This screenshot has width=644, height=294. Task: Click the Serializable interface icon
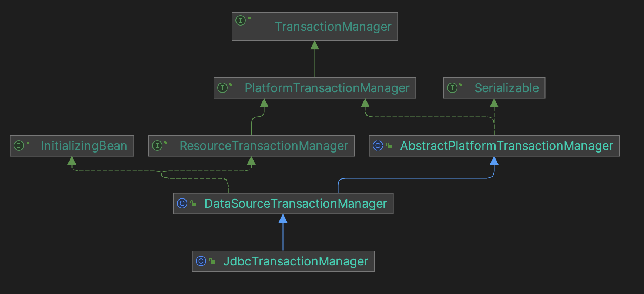452,88
